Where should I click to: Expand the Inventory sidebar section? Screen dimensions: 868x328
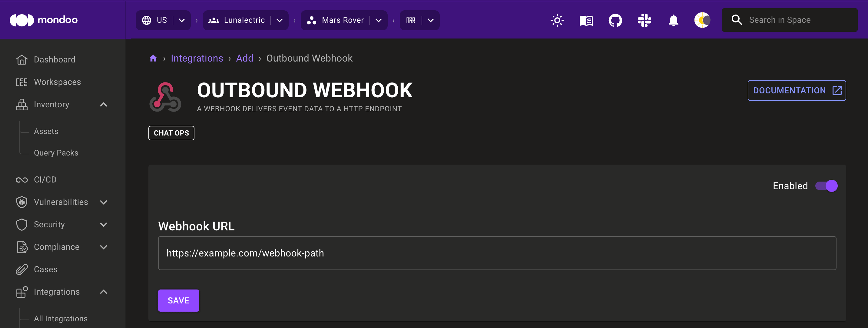104,104
